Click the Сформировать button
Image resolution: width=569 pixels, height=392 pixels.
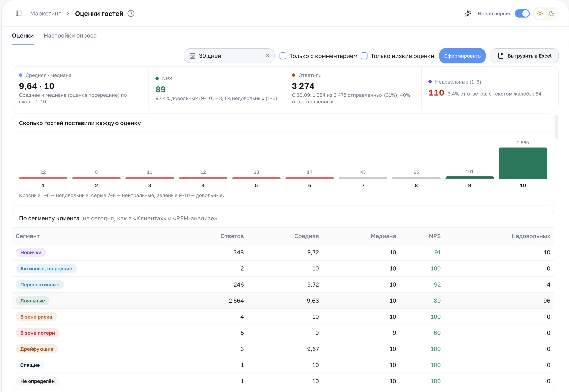pos(462,56)
